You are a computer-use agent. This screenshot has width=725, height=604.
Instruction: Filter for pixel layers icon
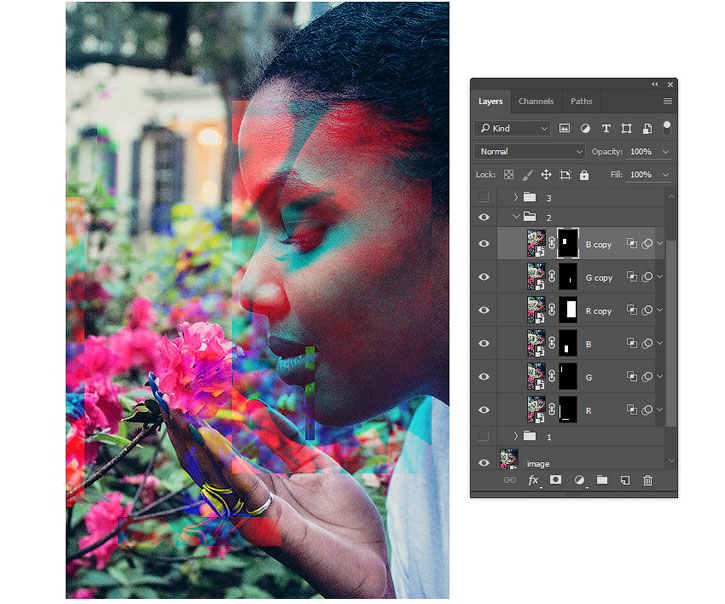pyautogui.click(x=564, y=128)
